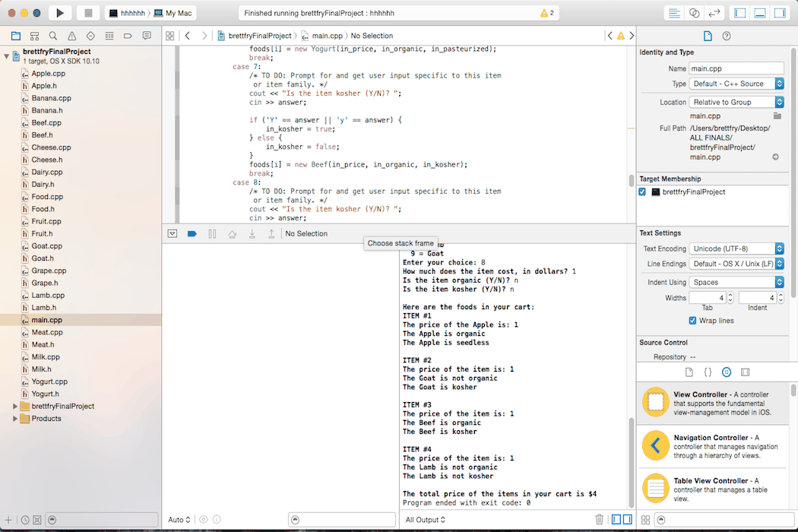Screen dimensions: 798x532
Task: Choose file location with the folder icon
Action: tap(777, 116)
